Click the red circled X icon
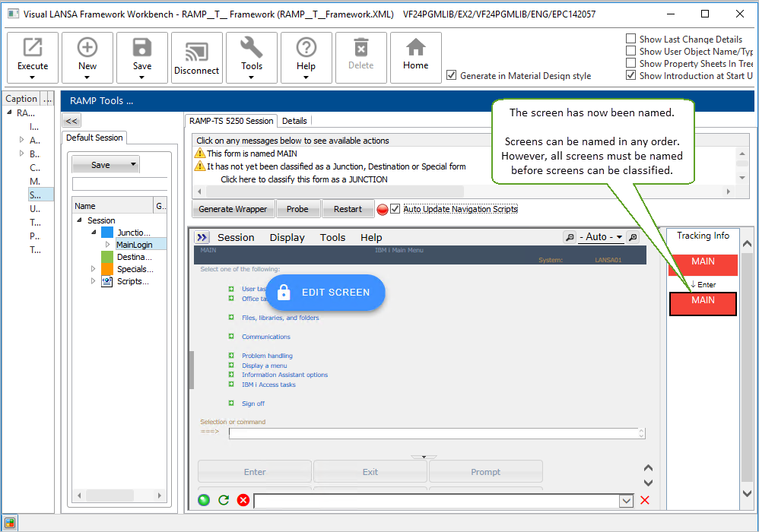This screenshot has height=532, width=759. click(243, 500)
